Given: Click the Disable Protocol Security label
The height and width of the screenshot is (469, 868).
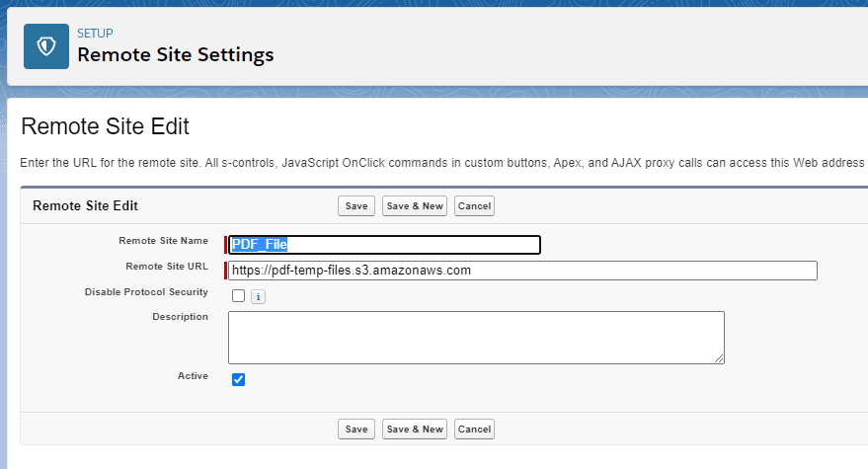Looking at the screenshot, I should [146, 291].
